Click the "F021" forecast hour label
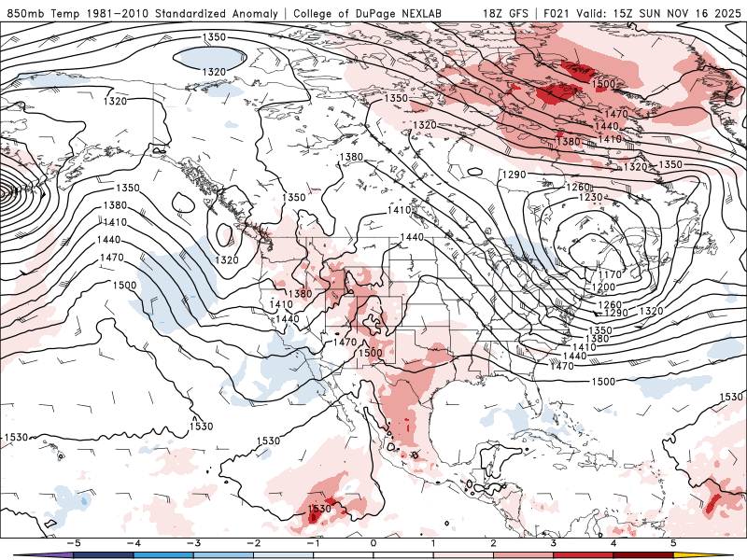Viewport: 747px width, 560px height. point(556,13)
